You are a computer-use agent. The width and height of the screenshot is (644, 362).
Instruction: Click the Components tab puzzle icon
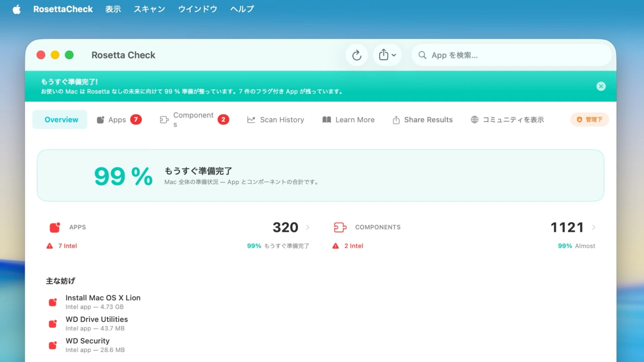point(164,120)
